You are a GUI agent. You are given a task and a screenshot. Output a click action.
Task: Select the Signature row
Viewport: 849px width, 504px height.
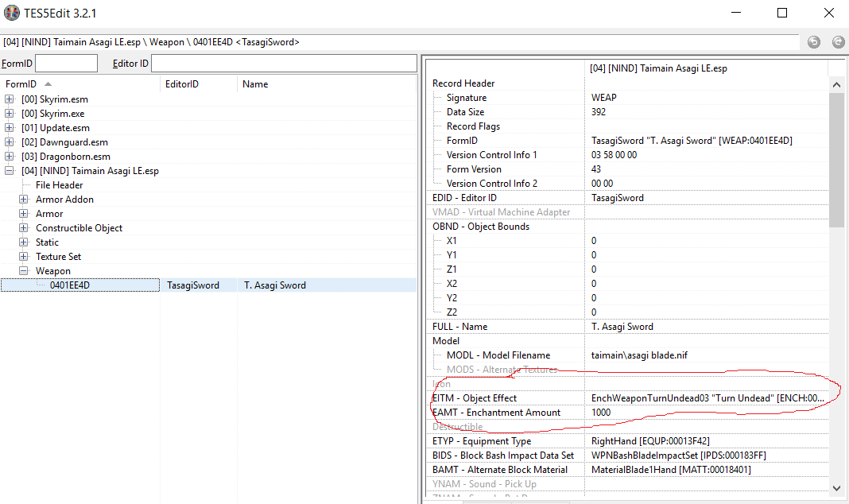(x=626, y=98)
